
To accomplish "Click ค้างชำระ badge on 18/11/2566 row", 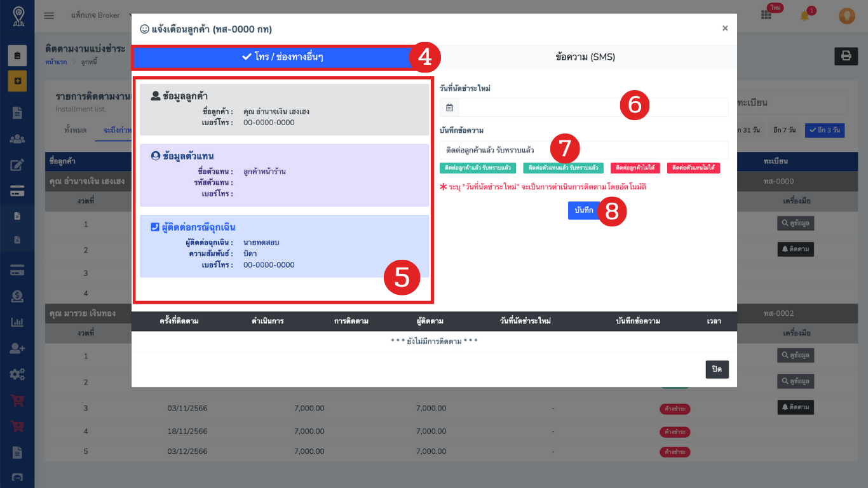I will 675,432.
